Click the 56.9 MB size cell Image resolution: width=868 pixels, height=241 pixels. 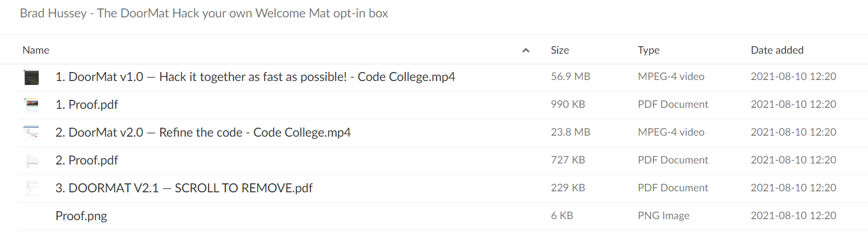click(x=571, y=77)
